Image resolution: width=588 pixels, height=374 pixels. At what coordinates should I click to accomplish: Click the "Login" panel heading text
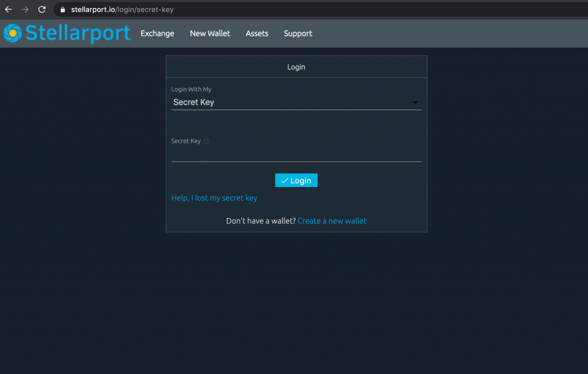[x=296, y=67]
